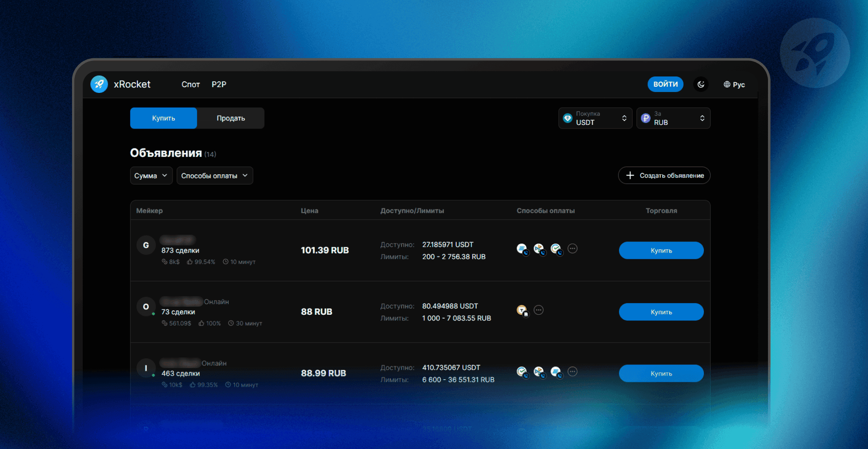The image size is (868, 449).
Task: Click third payment method icon in 88.99 RUB row
Action: pos(556,372)
